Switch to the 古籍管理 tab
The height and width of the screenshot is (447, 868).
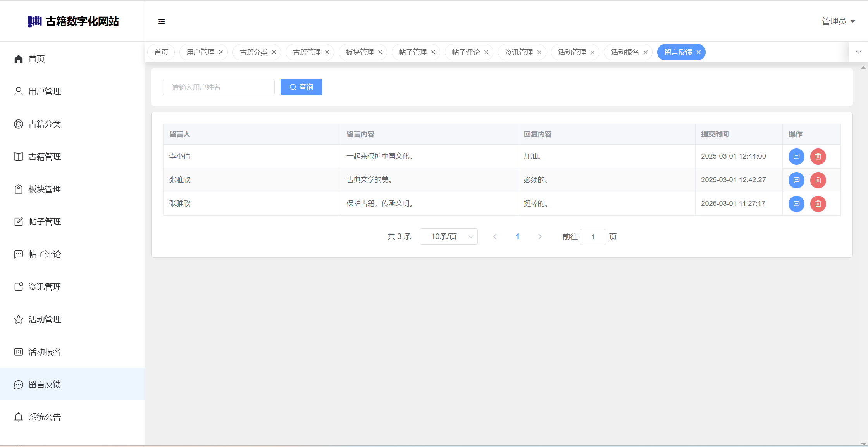point(306,52)
